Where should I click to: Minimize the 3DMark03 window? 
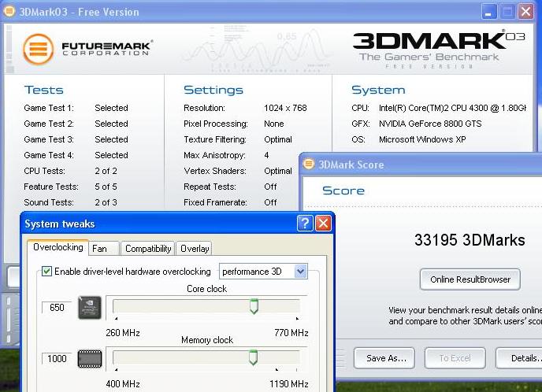click(488, 12)
